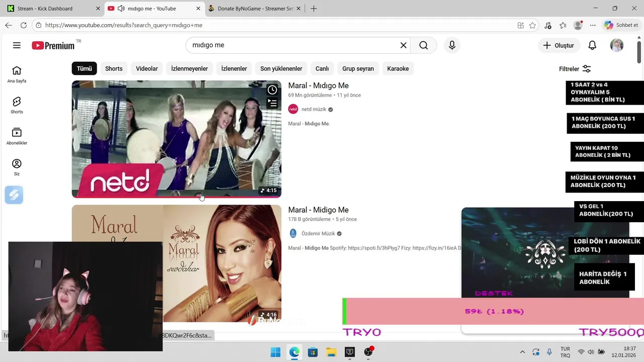This screenshot has width=644, height=362.
Task: Close the Kick Dashboard tab
Action: pyautogui.click(x=98, y=9)
